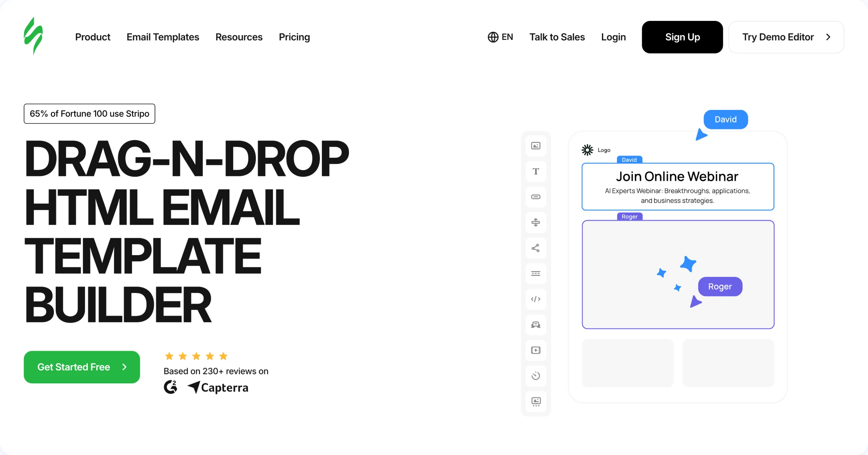Select the spacer block icon

[536, 223]
